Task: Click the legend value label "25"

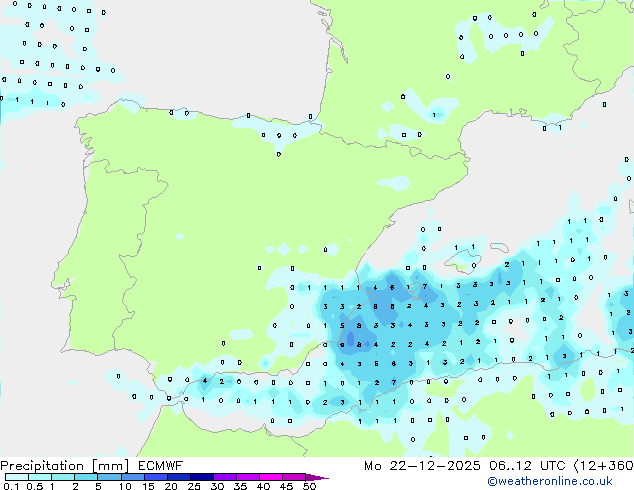Action: [x=194, y=486]
